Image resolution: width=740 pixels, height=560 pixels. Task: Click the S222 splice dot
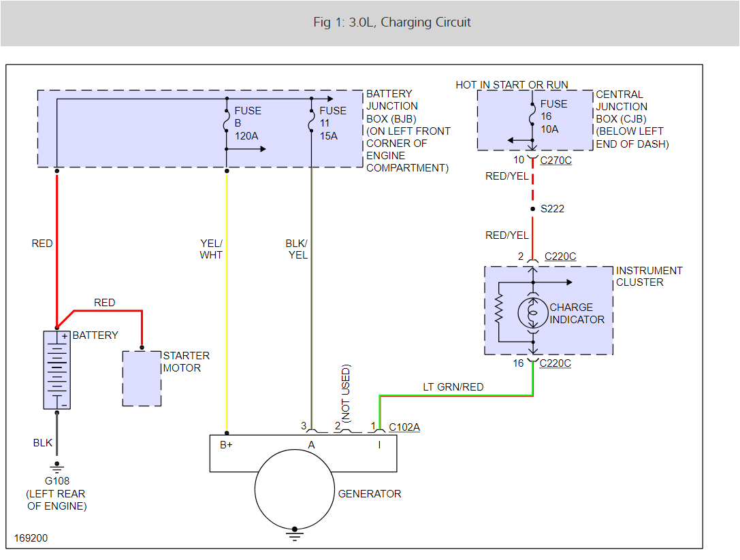pos(532,209)
